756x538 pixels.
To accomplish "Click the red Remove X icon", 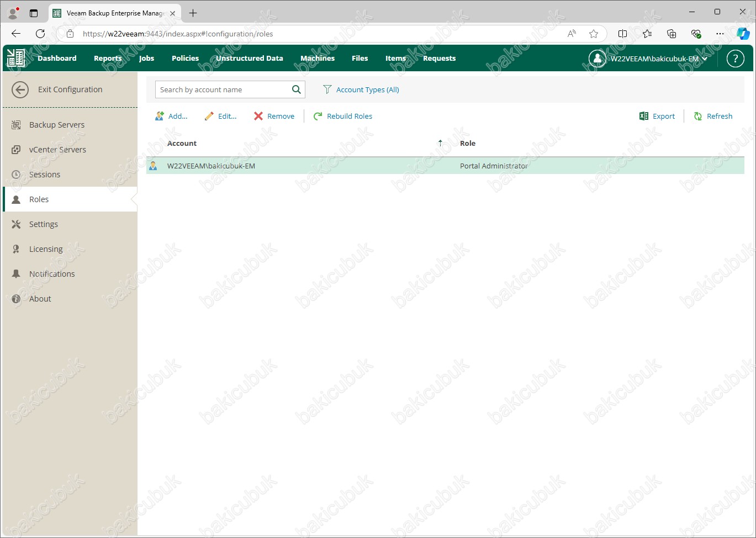I will point(258,116).
